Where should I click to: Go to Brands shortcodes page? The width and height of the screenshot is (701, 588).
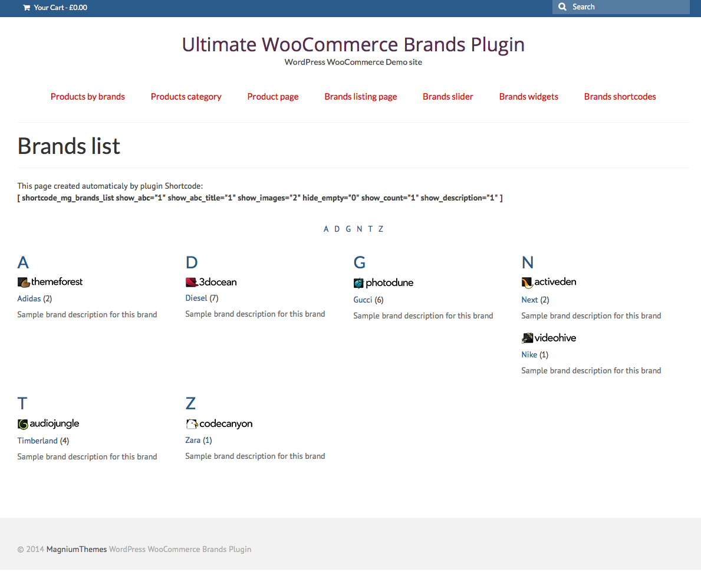click(620, 97)
